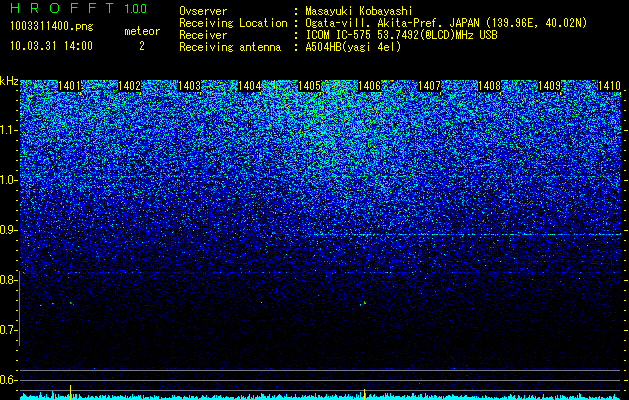Click observer name Masayuki Kobayashi
Viewport: 629px width, 400px height.
pos(359,11)
